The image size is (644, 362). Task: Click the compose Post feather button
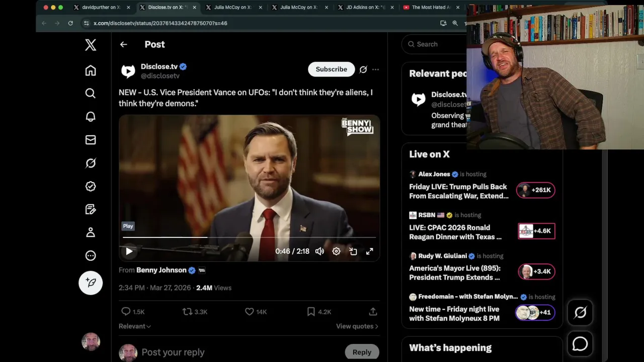click(x=91, y=283)
